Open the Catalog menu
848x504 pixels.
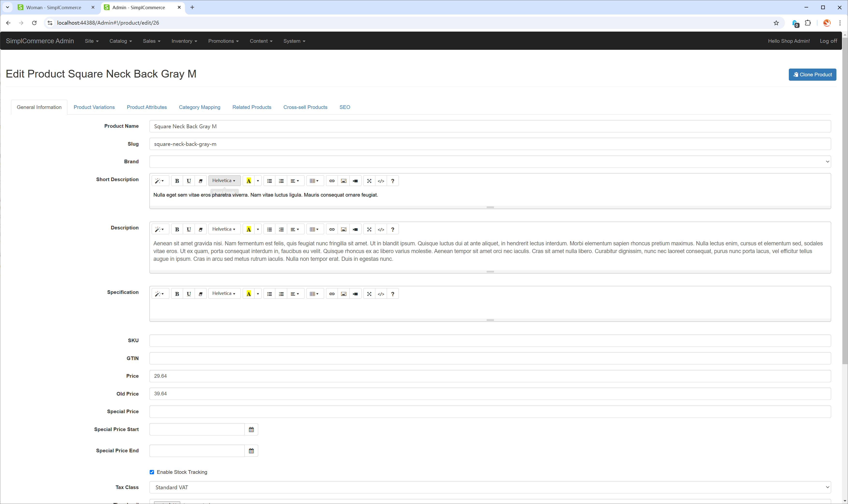(x=121, y=41)
